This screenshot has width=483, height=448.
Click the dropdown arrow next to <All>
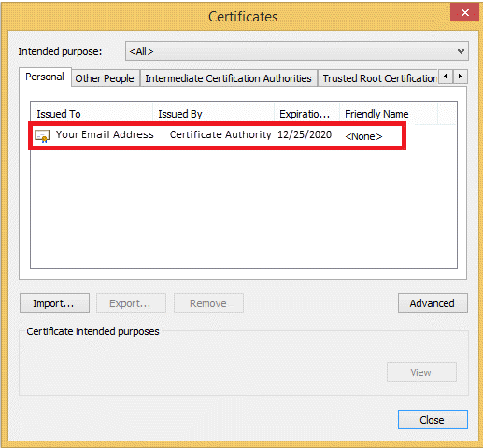click(x=461, y=51)
